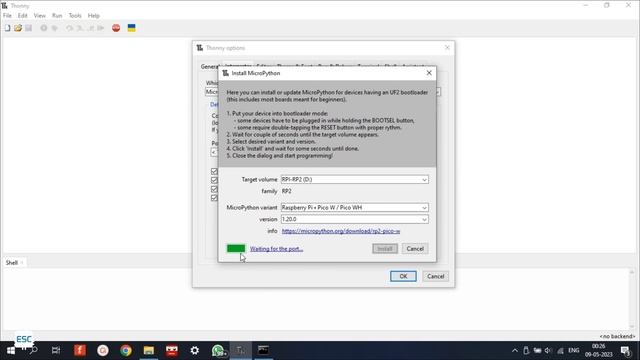Click the Save file toolbar icon
Viewport: 640px width, 360px height.
click(x=29, y=28)
